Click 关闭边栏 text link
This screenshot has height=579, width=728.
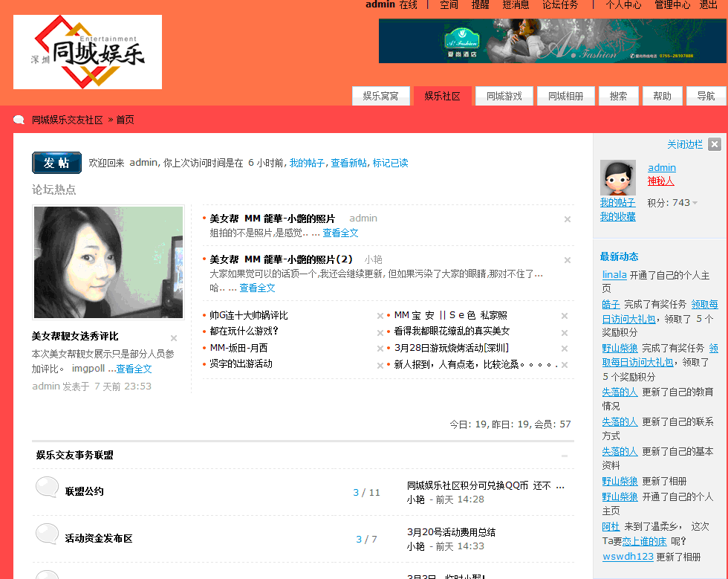click(685, 144)
